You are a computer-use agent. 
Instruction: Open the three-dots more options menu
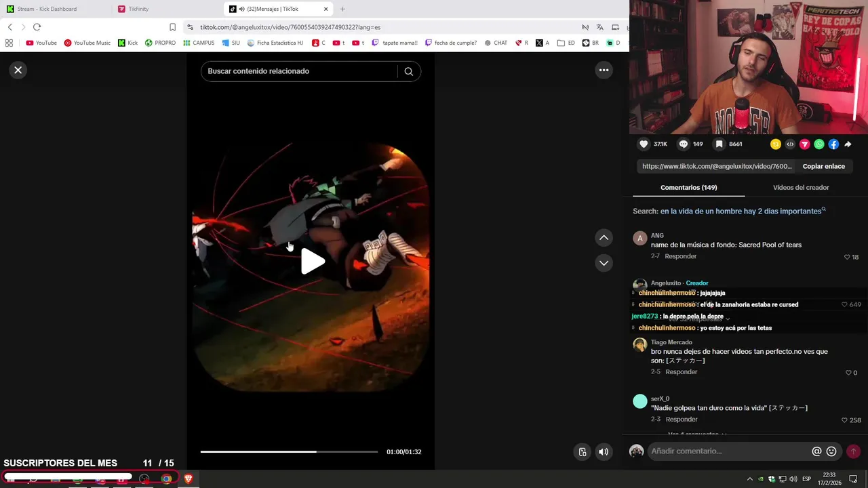tap(604, 70)
